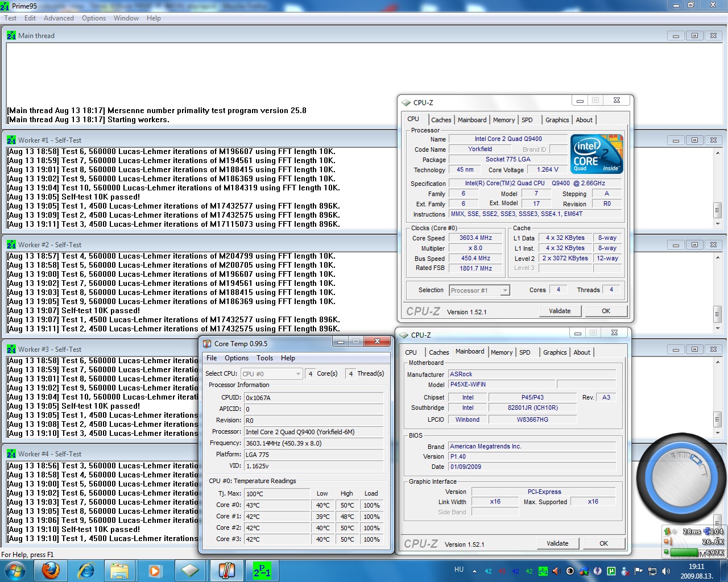
Task: Open Select CPU dropdown in Core Temp
Action: [271, 373]
